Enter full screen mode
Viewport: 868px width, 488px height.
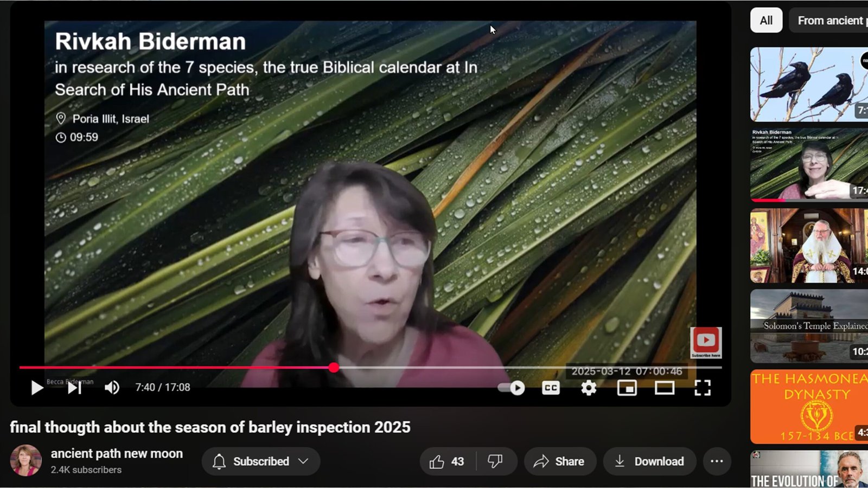pos(703,388)
